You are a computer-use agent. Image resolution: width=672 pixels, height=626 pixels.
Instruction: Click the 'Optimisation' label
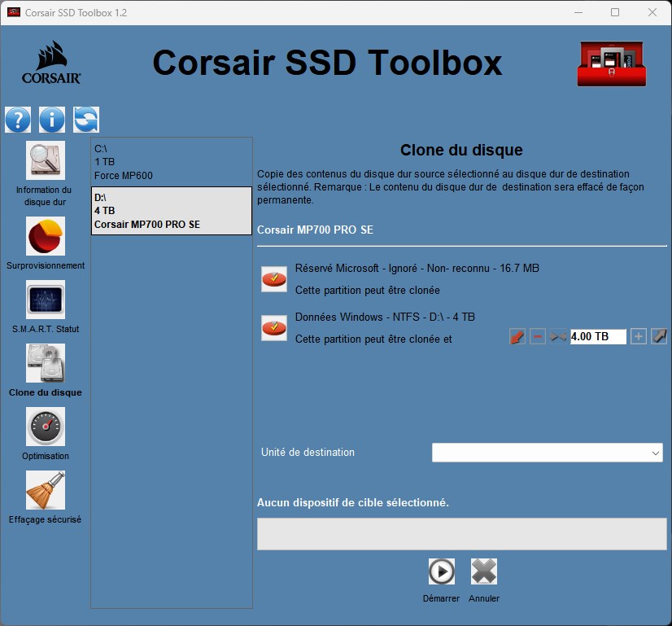(x=46, y=456)
